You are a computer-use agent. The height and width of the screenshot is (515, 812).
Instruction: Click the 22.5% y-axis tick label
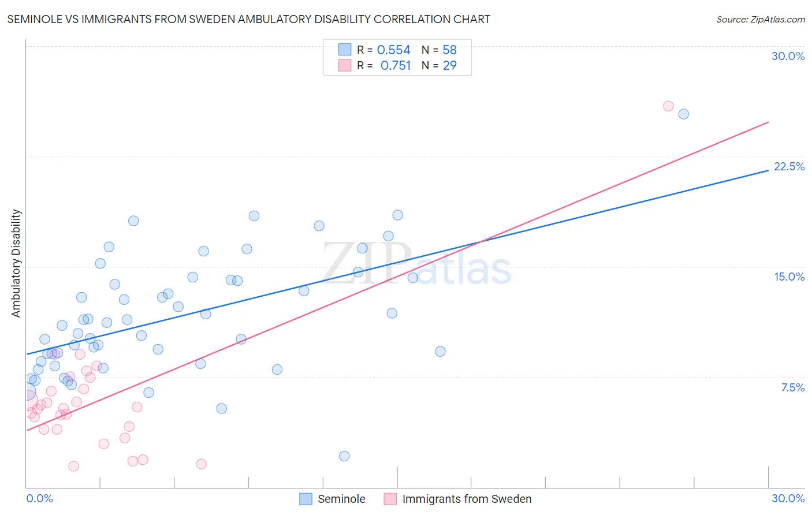coord(789,166)
